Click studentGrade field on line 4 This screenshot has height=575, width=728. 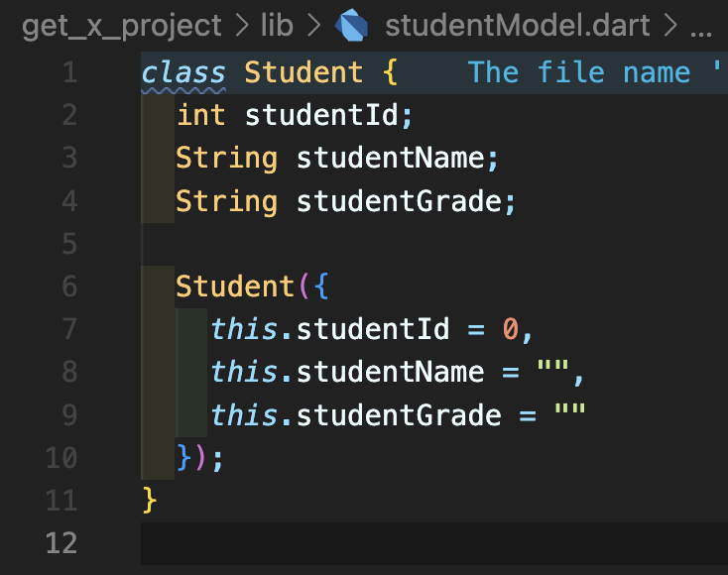(400, 202)
